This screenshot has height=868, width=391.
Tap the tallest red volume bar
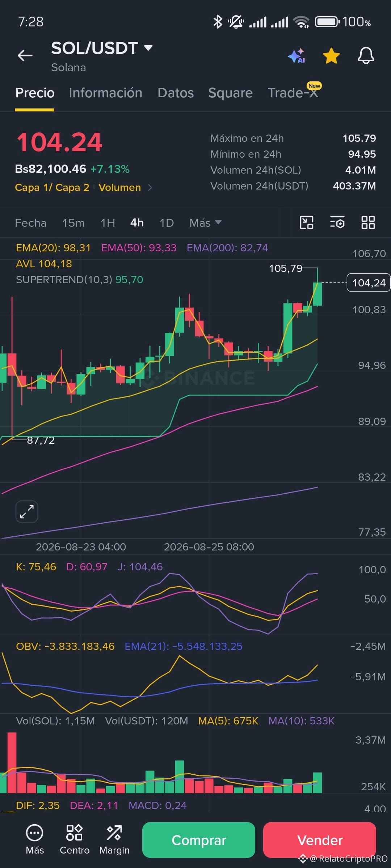(x=12, y=763)
